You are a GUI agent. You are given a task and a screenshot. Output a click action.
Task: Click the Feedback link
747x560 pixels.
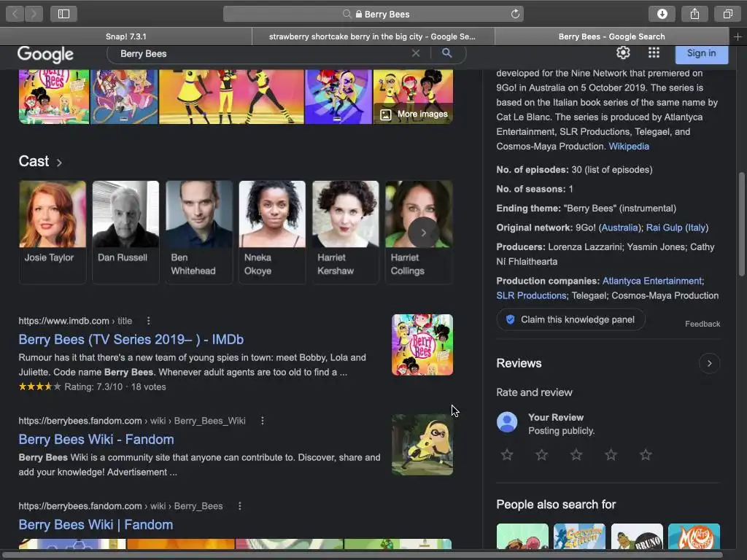tap(703, 324)
